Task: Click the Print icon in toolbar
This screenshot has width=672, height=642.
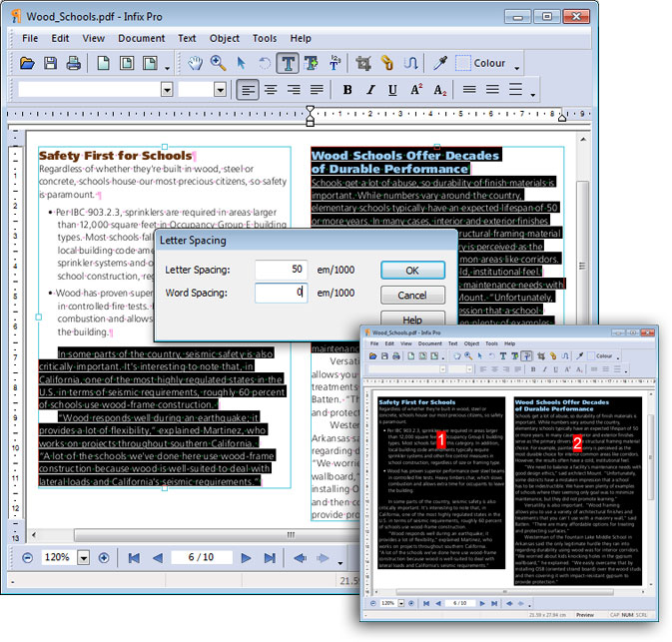Action: pyautogui.click(x=73, y=64)
